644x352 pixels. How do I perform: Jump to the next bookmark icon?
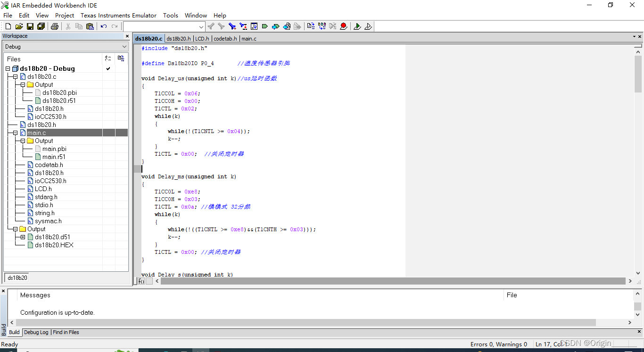pos(276,26)
